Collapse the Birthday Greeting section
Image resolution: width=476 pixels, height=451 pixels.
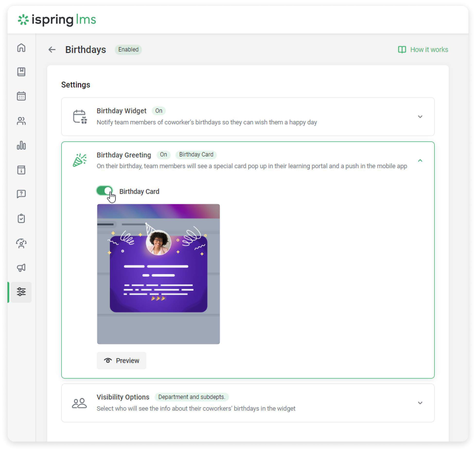coord(420,161)
